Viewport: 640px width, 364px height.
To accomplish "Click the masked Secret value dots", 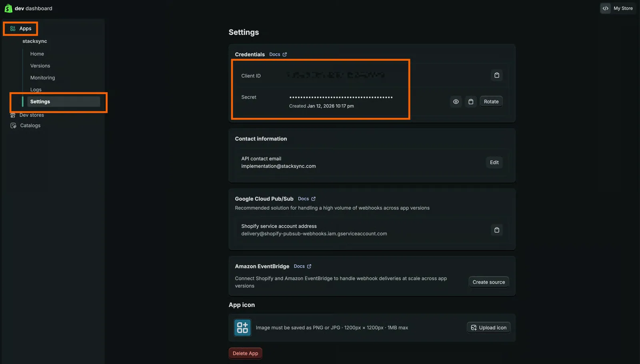I will coord(341,97).
